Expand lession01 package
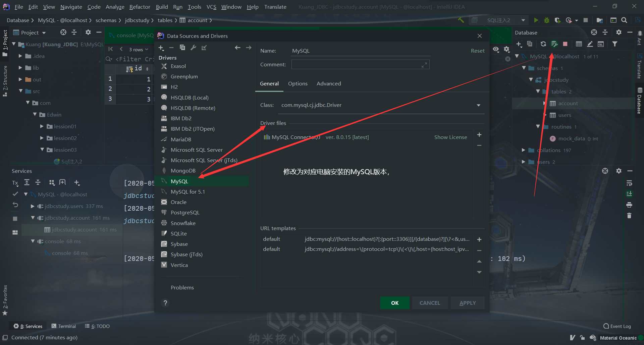This screenshot has height=345, width=644. tap(42, 126)
